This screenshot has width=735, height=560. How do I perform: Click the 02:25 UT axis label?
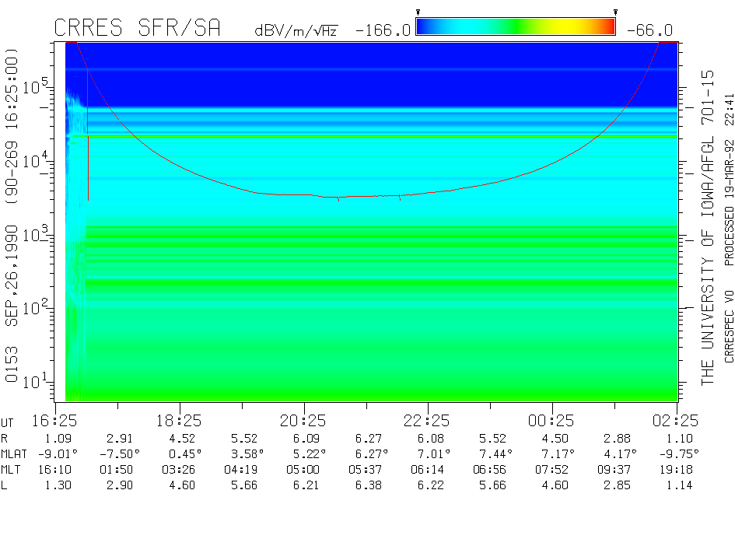coord(675,421)
